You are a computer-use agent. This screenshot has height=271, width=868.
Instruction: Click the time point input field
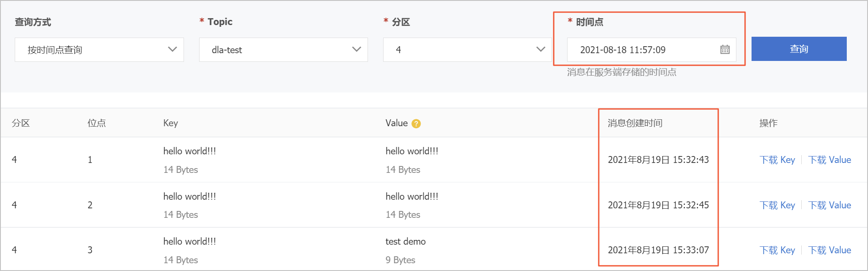[645, 50]
